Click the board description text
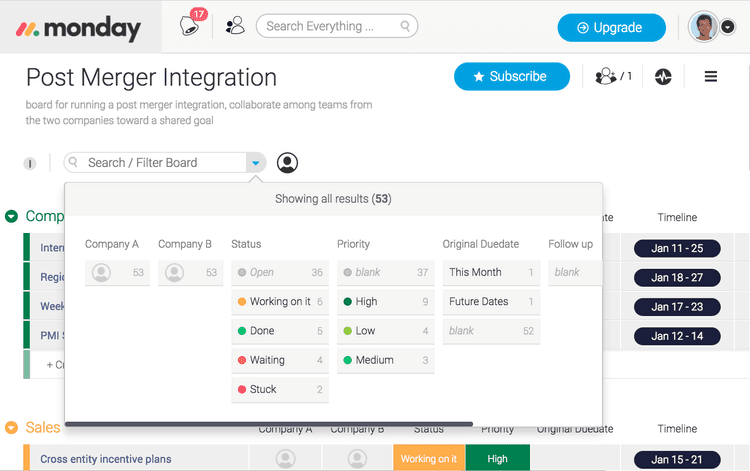Screen dimensions: 750x471 click(199, 112)
